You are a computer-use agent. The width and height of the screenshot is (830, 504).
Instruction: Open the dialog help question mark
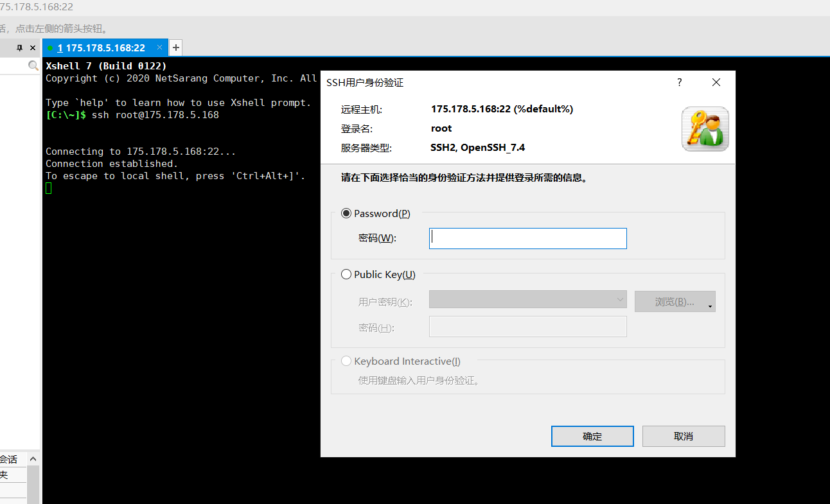[x=680, y=82]
